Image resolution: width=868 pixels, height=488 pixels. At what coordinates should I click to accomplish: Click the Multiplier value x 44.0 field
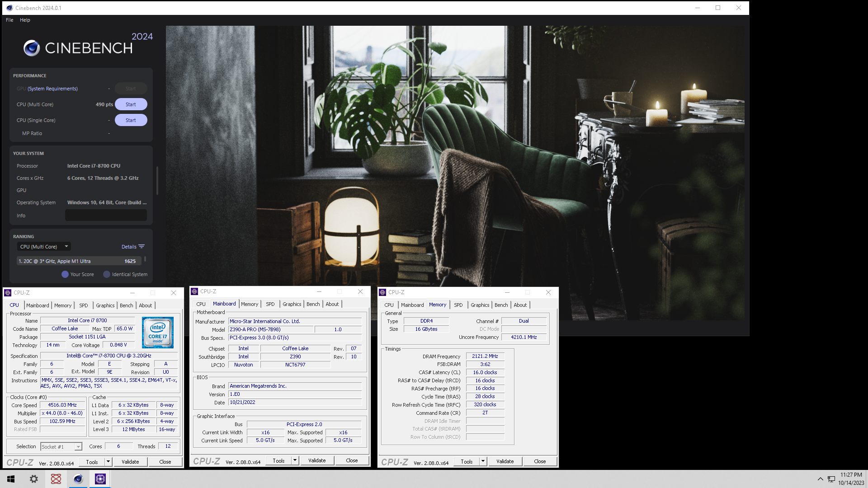[x=62, y=413]
